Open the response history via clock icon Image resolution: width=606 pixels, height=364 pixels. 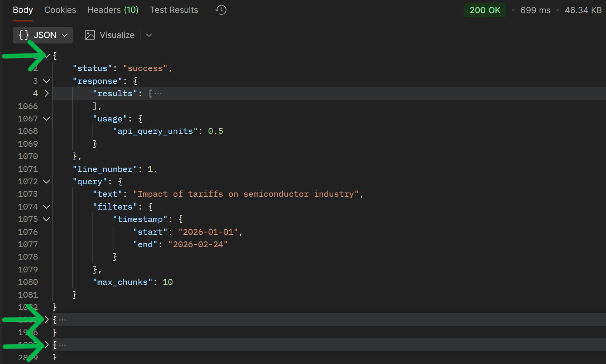[x=220, y=10]
